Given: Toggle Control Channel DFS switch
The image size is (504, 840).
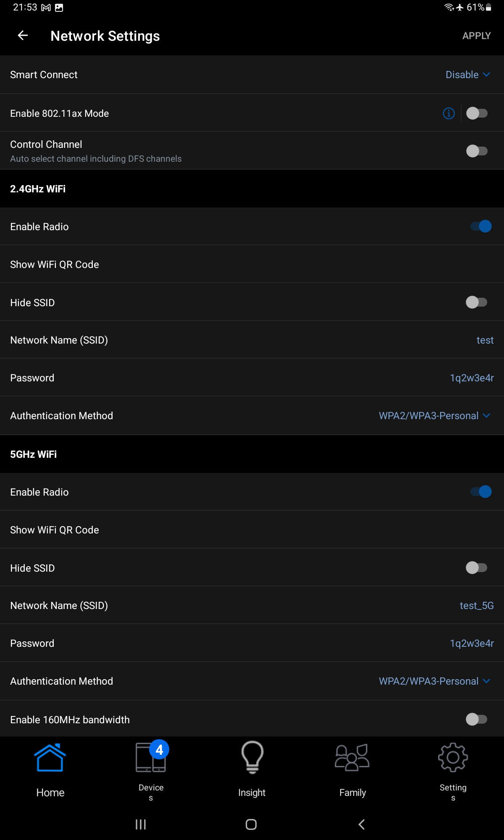Looking at the screenshot, I should (x=477, y=151).
